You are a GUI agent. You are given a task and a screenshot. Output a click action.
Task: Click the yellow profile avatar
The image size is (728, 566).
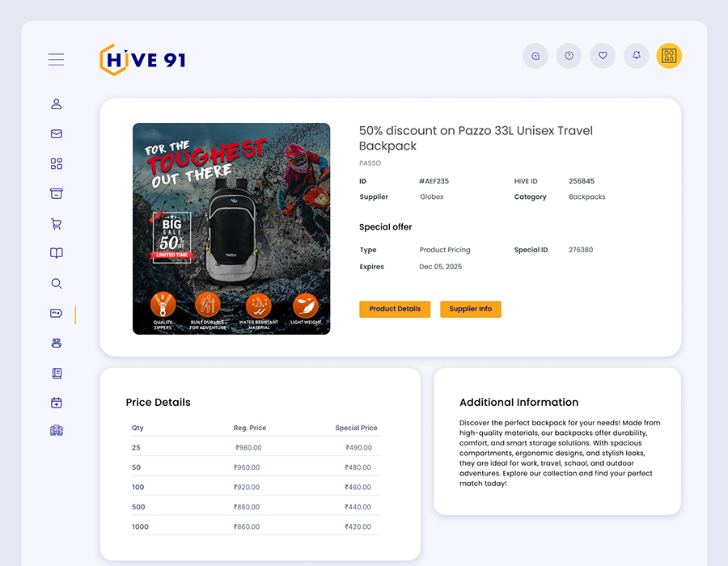point(669,56)
